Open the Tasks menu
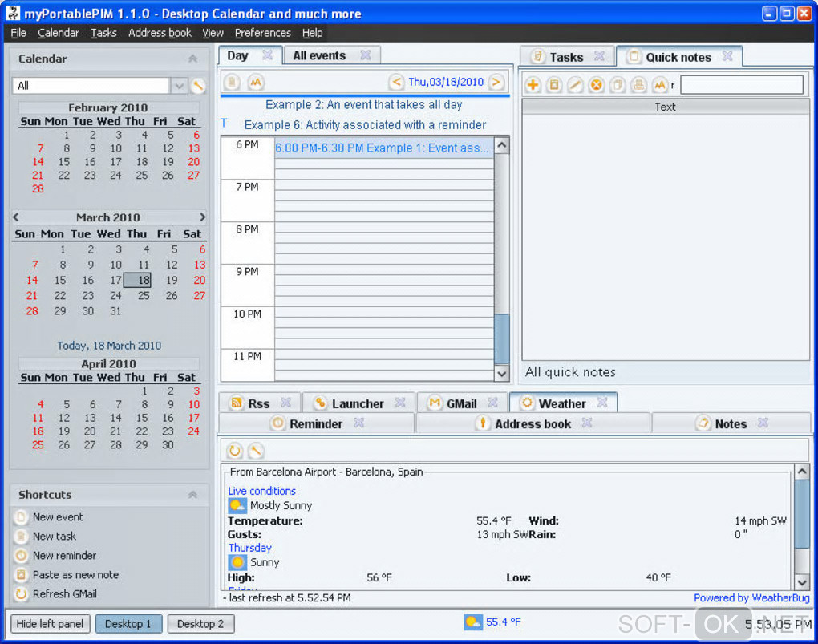Screen dimensions: 818x644 pyautogui.click(x=103, y=33)
